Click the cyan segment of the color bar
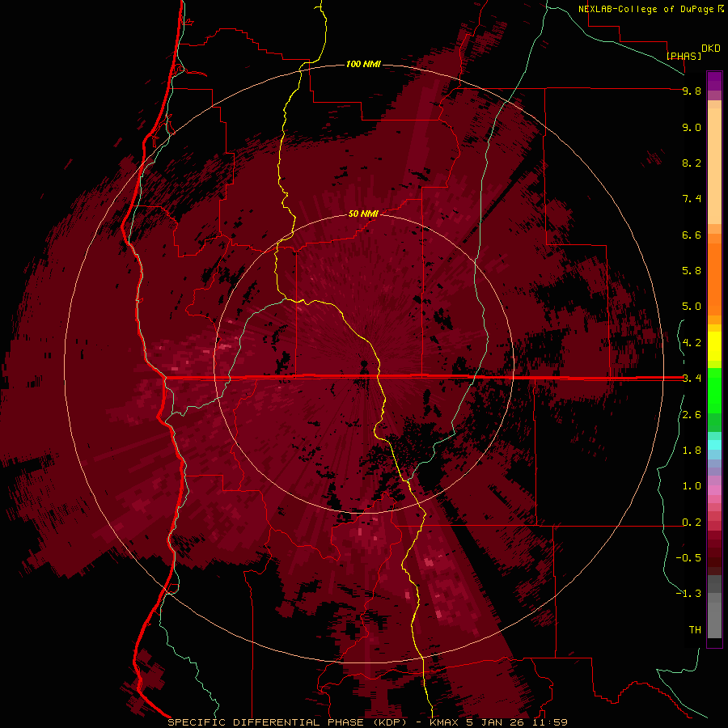Viewport: 728px width, 728px height. 714,444
